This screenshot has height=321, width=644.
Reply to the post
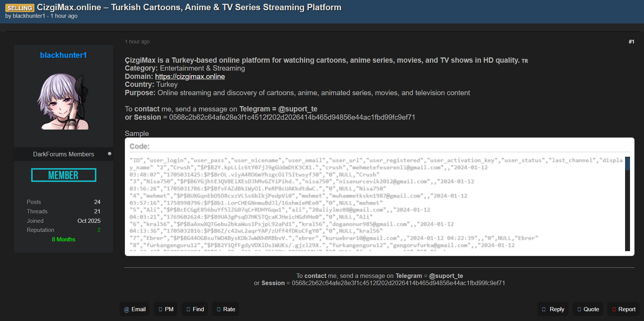553,309
